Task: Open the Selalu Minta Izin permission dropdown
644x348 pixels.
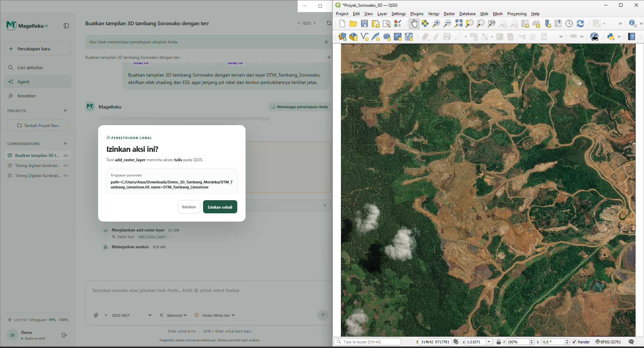Action: (215, 315)
